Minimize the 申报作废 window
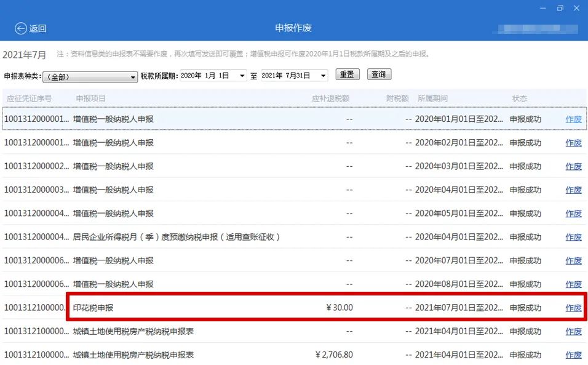Viewport: 588px width, 365px height. (542, 8)
